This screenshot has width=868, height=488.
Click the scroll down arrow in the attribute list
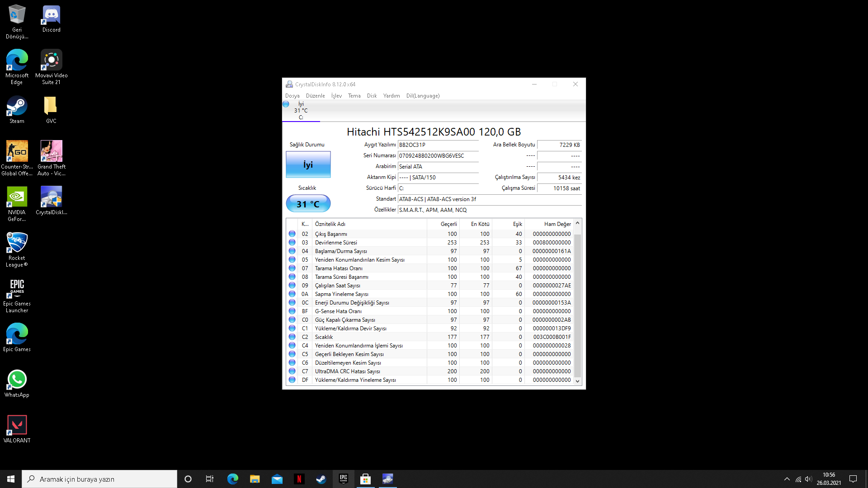(577, 381)
